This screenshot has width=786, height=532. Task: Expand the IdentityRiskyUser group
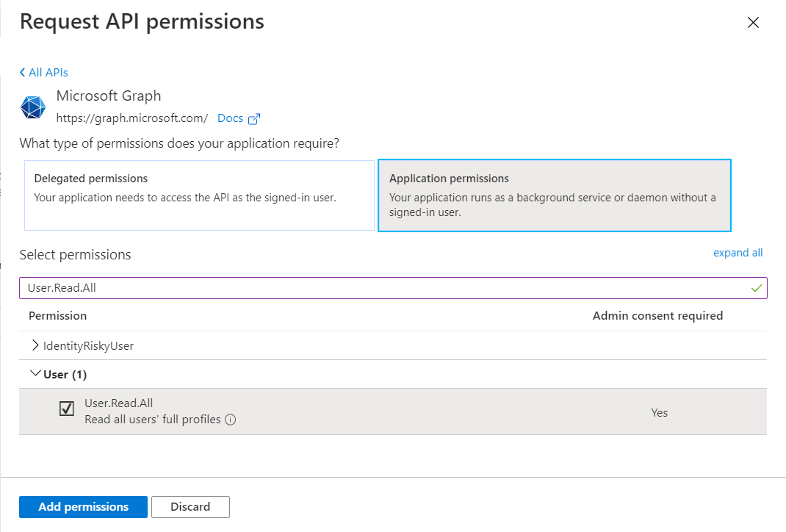coord(36,345)
